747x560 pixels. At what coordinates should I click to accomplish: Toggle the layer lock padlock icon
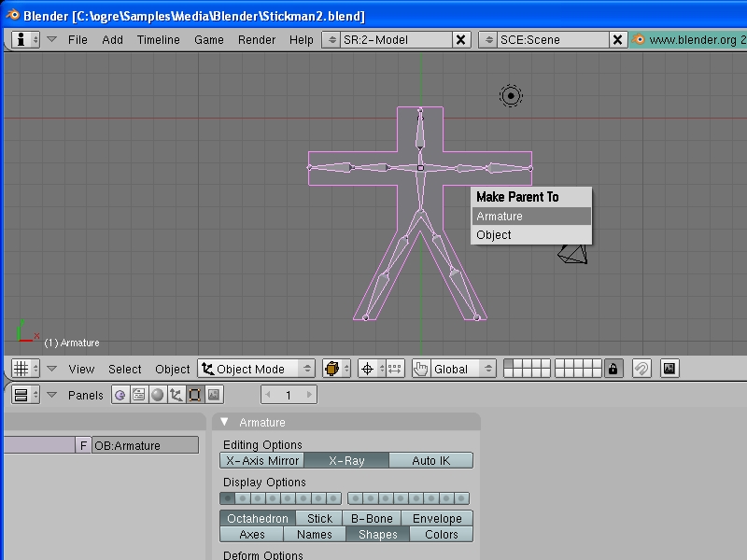tap(613, 369)
